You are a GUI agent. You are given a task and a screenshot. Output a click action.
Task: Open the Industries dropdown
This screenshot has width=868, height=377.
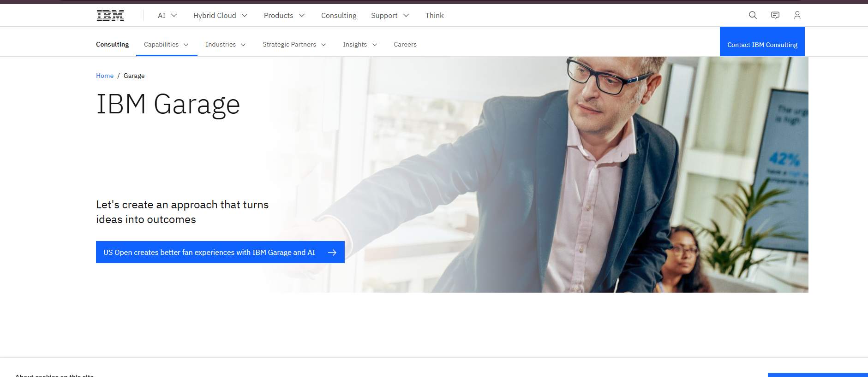point(226,44)
